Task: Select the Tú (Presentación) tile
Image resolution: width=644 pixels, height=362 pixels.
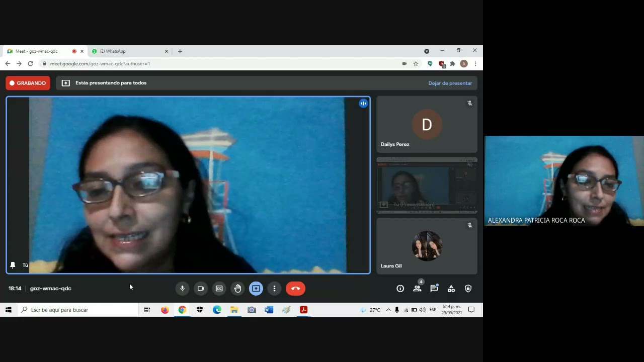Action: tap(427, 185)
